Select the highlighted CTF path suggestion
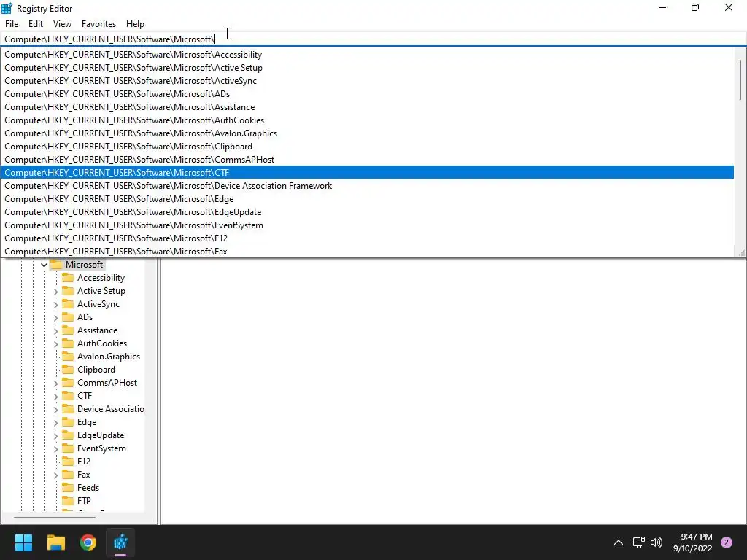 (367, 172)
